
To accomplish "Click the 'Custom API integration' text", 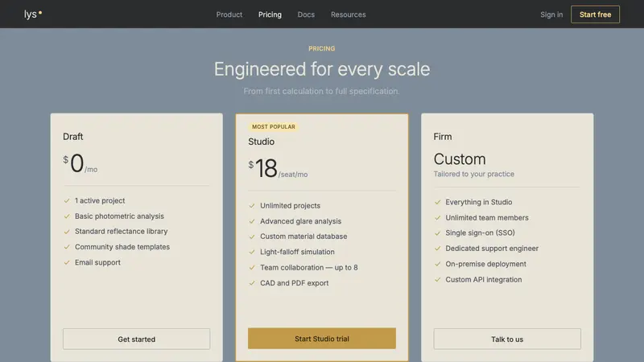I will tap(484, 279).
